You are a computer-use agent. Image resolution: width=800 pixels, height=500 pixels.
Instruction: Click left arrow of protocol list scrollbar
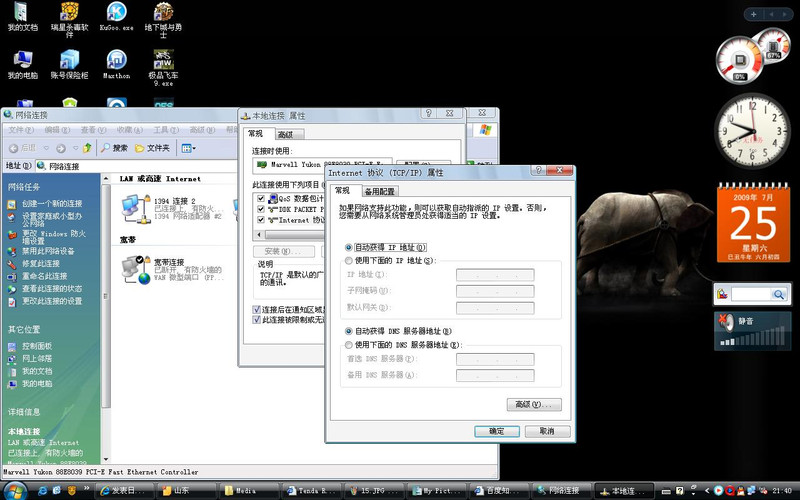[260, 235]
